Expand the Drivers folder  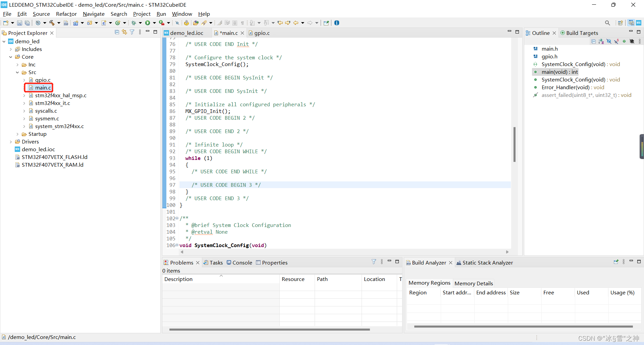(11, 141)
